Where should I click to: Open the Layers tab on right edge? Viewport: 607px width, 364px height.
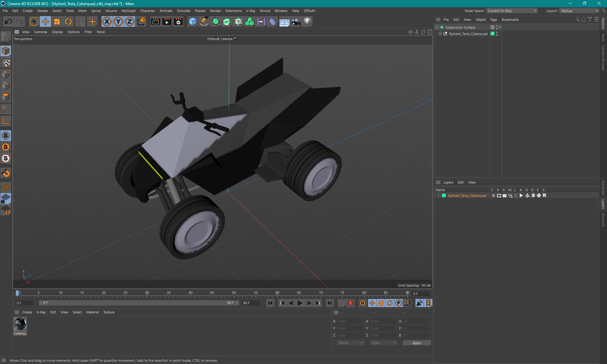click(603, 204)
